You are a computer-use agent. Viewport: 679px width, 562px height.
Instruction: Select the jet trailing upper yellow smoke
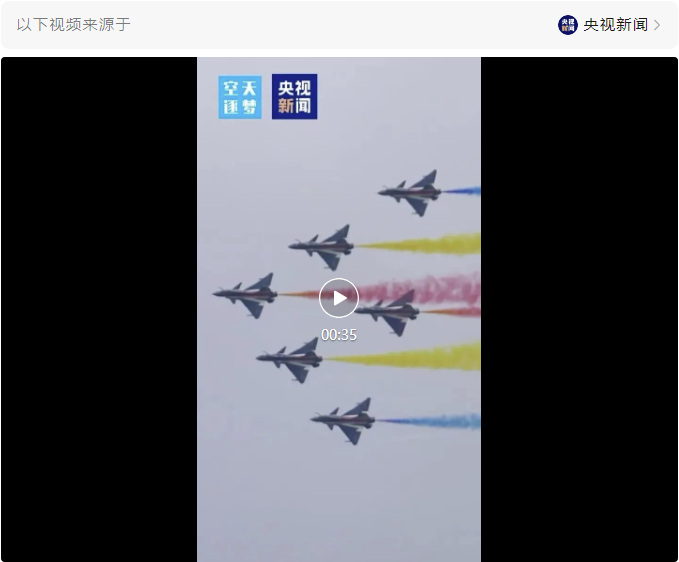321,247
